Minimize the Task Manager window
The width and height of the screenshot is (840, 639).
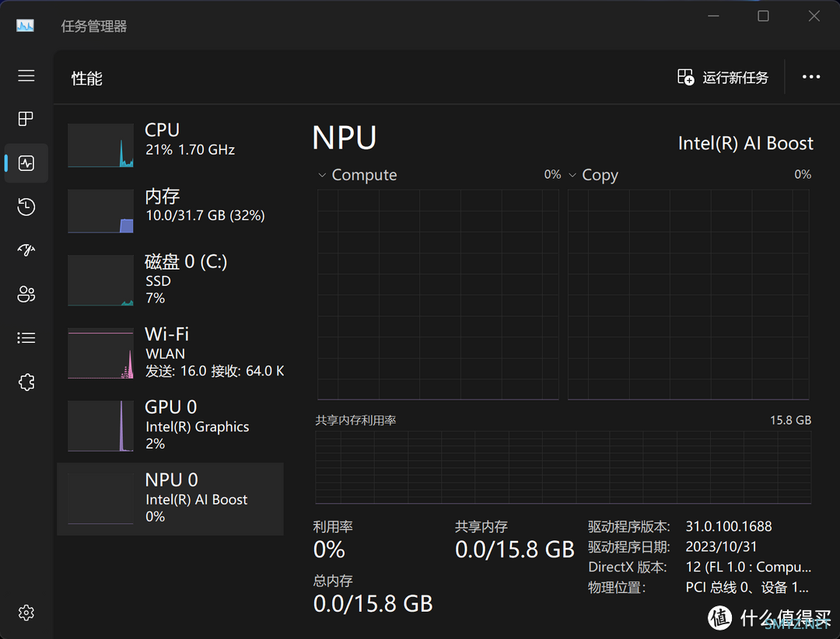[713, 16]
